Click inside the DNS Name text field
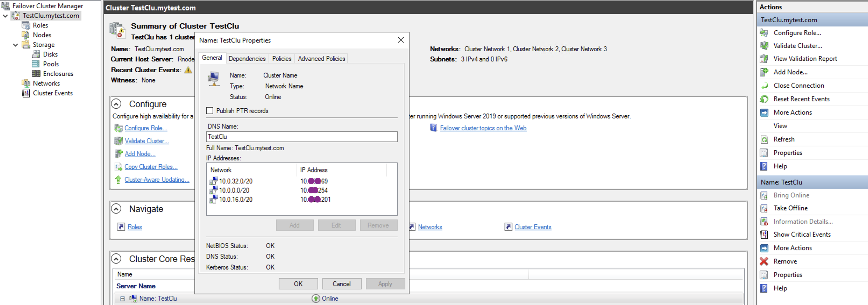 point(301,137)
